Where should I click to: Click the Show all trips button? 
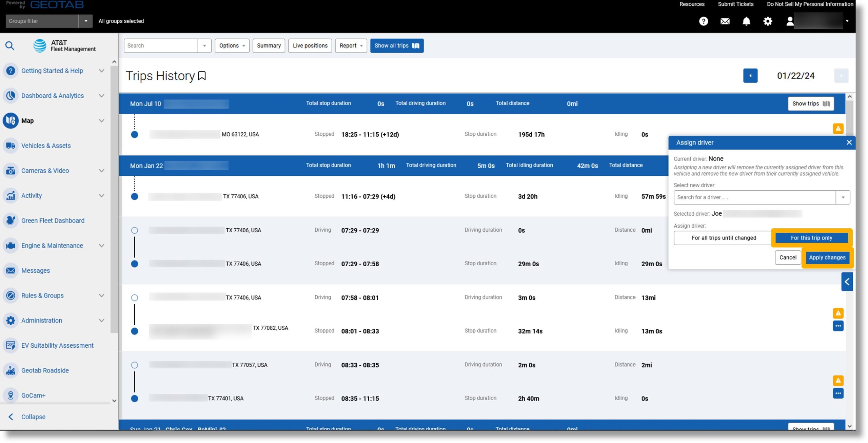coord(397,46)
